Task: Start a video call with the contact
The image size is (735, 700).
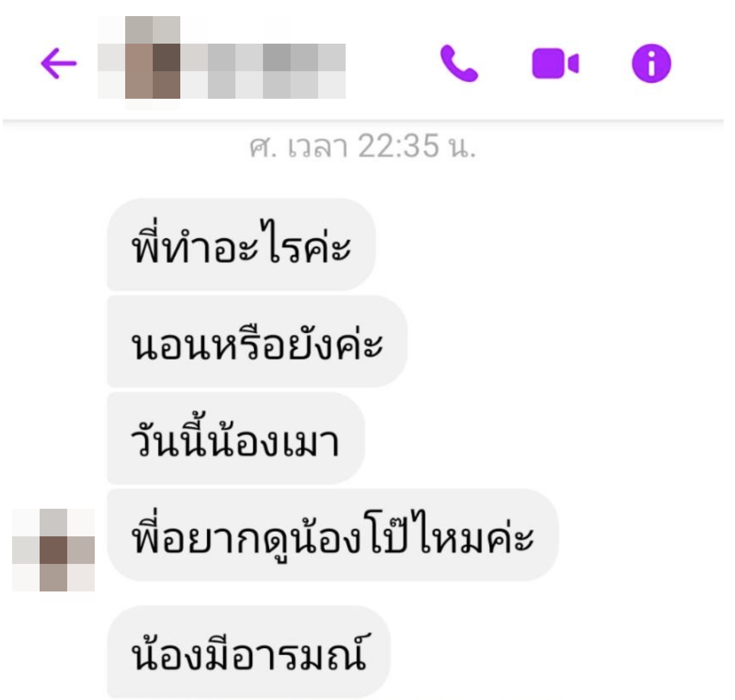Action: (x=555, y=63)
